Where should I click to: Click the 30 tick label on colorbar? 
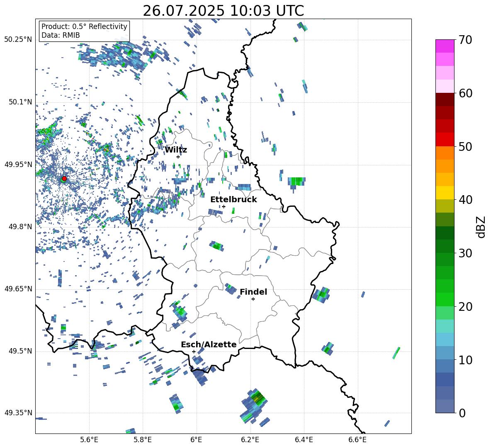(465, 253)
